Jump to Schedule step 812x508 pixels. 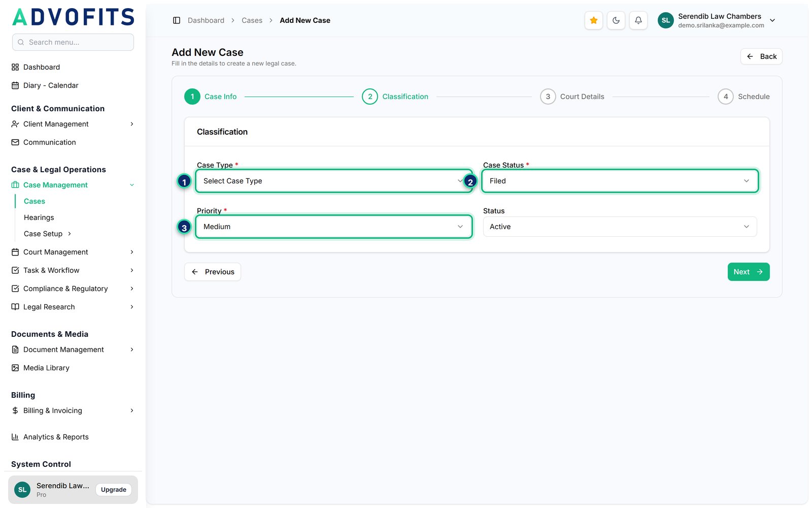pyautogui.click(x=744, y=97)
